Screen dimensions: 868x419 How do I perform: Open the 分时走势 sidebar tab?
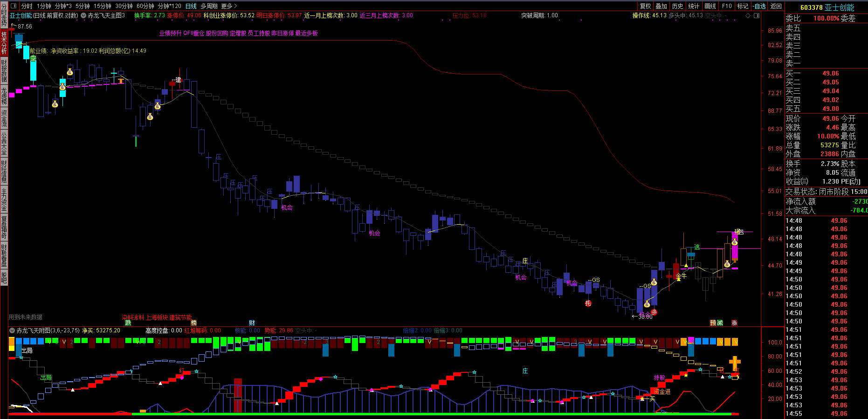4,15
